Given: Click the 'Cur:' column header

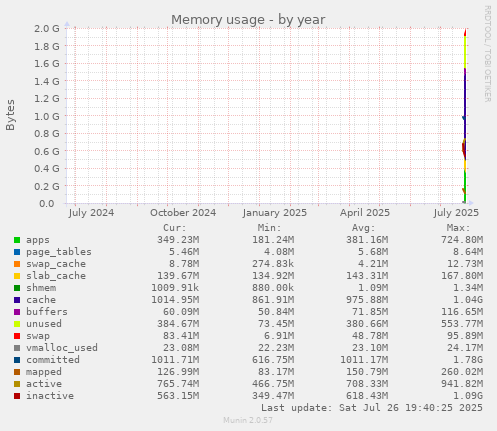Looking at the screenshot, I should pos(175,228).
